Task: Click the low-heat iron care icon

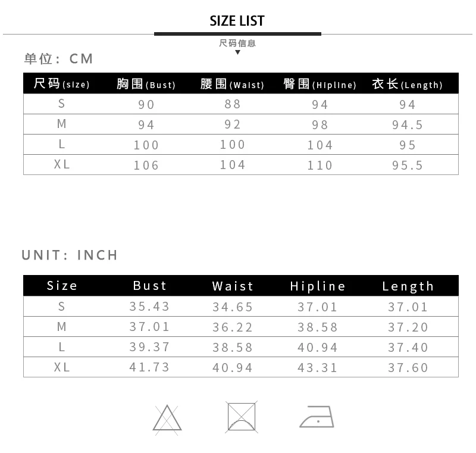Action: click(x=317, y=417)
